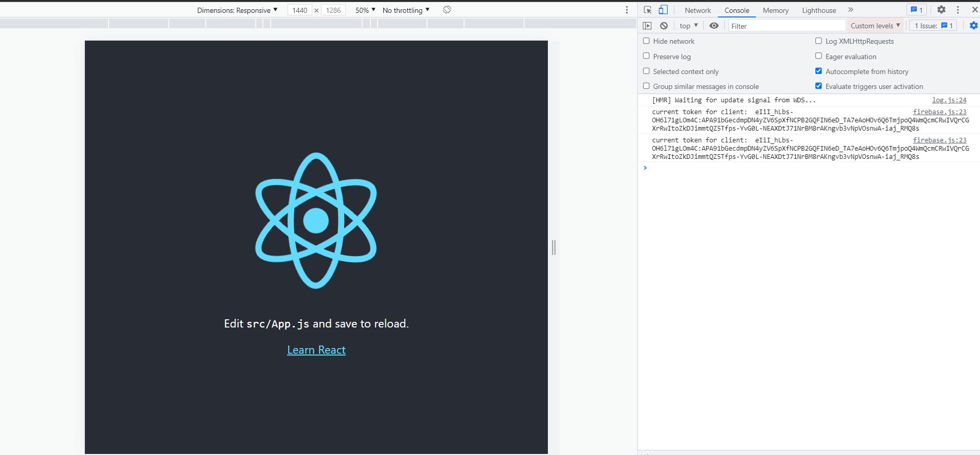The width and height of the screenshot is (980, 455).
Task: Click the viewport width field 1440
Action: click(x=299, y=10)
